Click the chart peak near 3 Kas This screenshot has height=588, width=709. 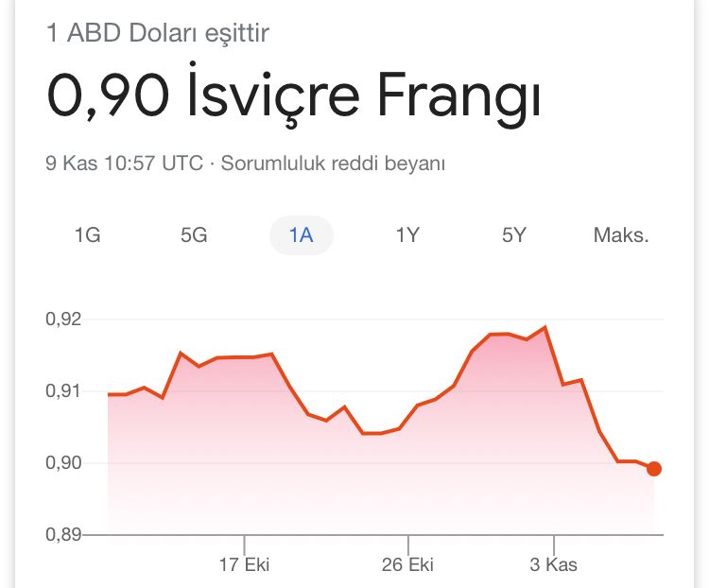tap(545, 327)
